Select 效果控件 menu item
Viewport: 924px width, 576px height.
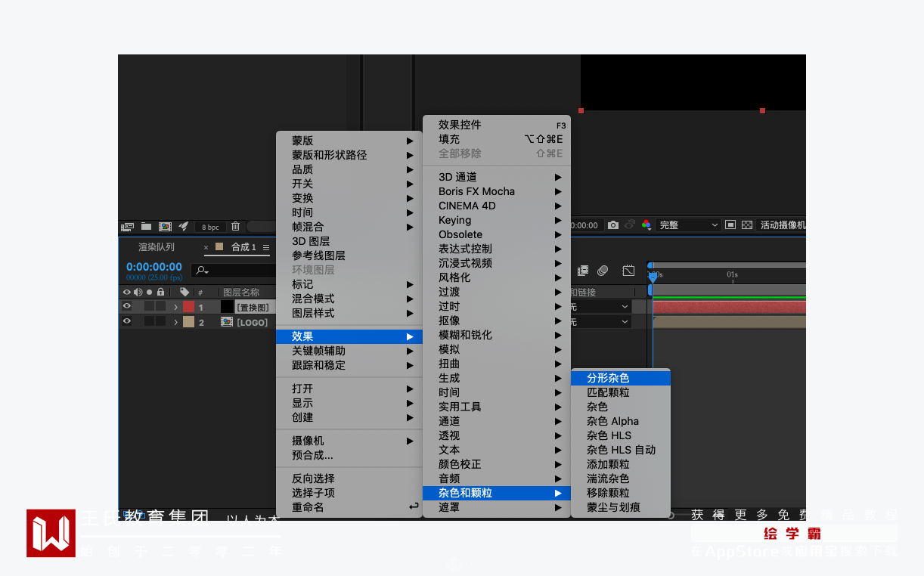pyautogui.click(x=497, y=125)
